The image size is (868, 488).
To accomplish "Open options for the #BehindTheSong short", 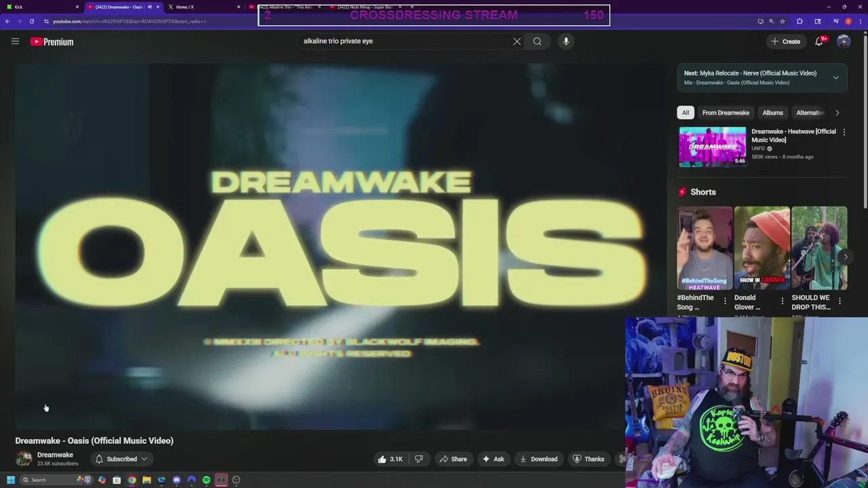I will (725, 301).
